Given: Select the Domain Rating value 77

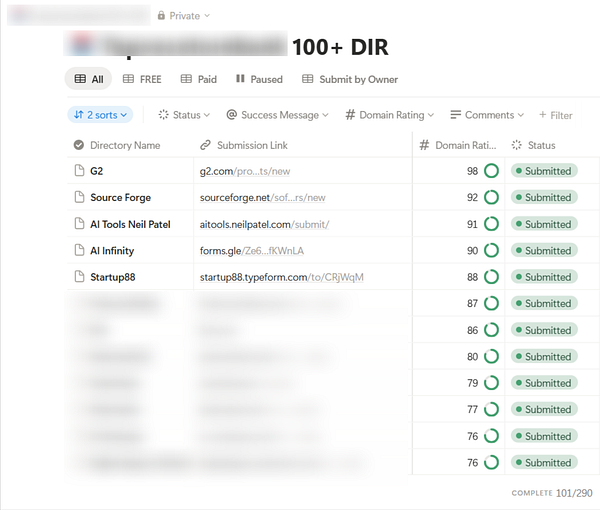Looking at the screenshot, I should pos(472,409).
